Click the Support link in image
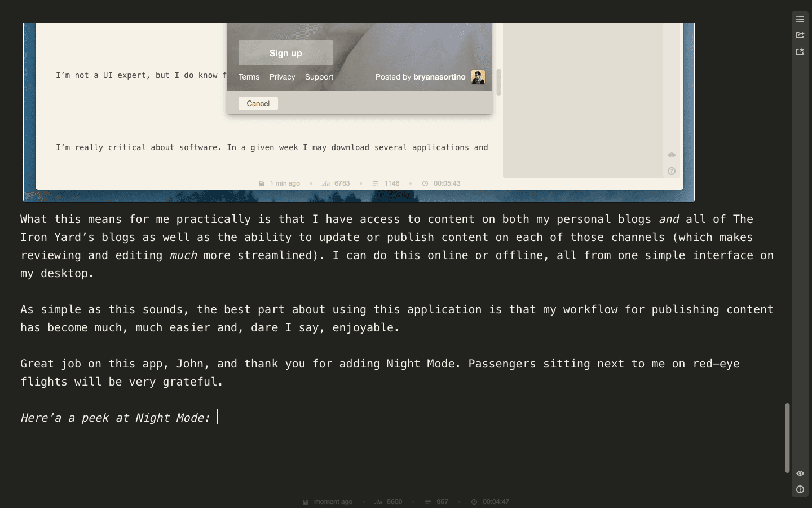This screenshot has height=508, width=812. click(x=319, y=77)
